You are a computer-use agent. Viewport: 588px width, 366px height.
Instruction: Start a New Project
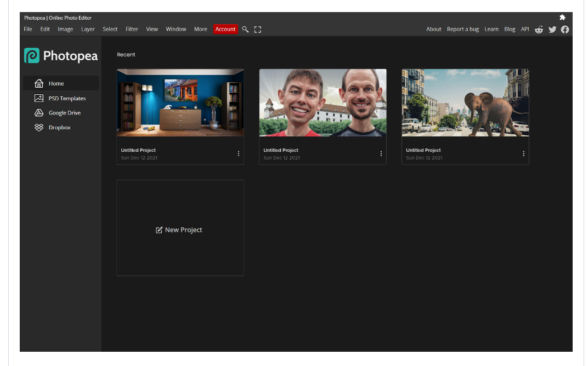[180, 230]
